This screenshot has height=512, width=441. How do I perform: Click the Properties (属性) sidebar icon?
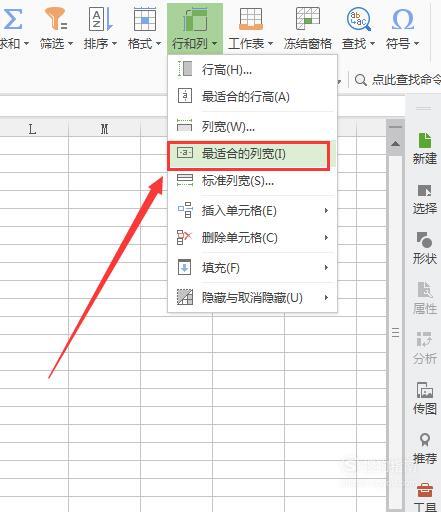coord(425,290)
